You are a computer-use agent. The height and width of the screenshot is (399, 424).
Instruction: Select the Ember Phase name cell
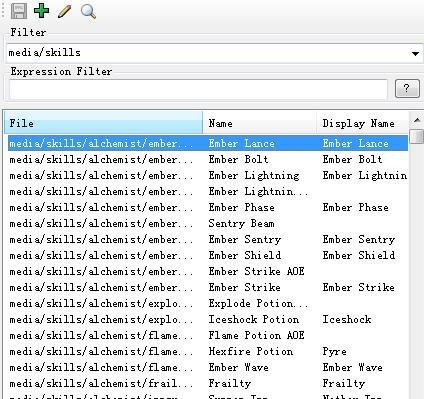(x=242, y=208)
